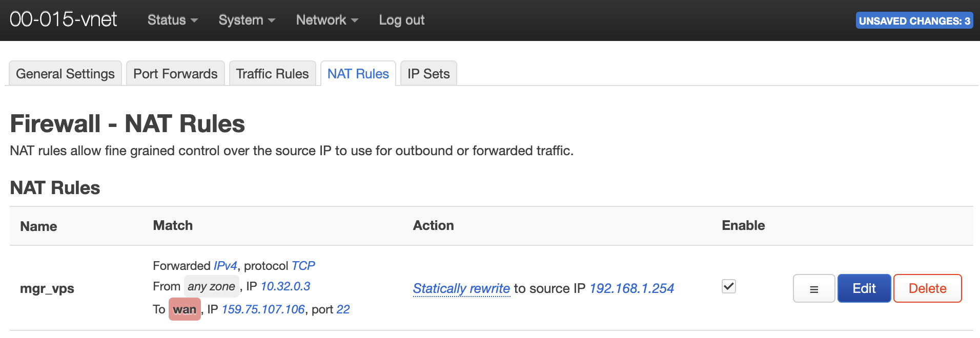Delete the mgr_vps NAT rule
This screenshot has width=980, height=338.
coord(928,288)
